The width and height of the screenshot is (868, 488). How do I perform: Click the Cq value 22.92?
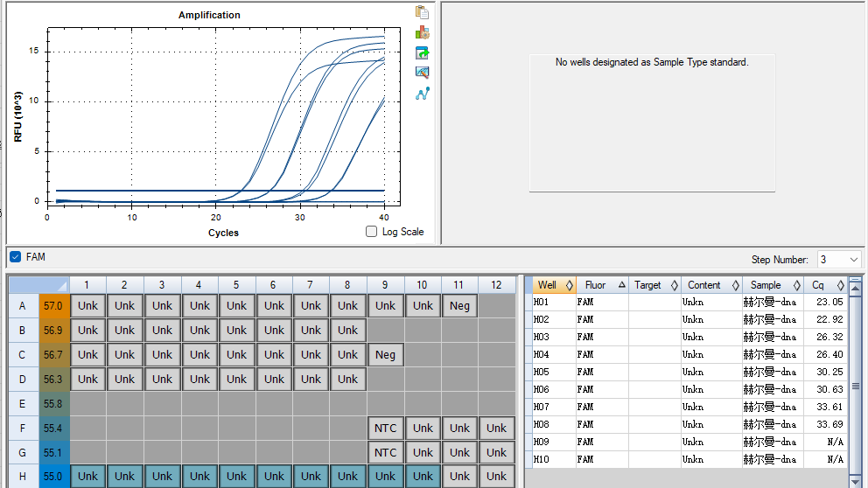[x=829, y=319]
